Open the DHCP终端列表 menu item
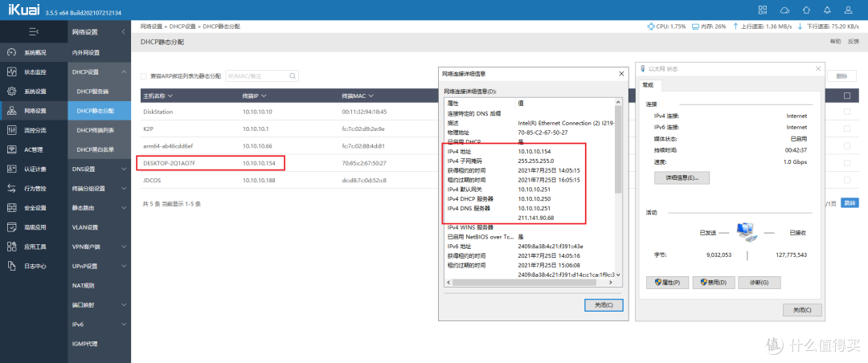 coord(95,130)
